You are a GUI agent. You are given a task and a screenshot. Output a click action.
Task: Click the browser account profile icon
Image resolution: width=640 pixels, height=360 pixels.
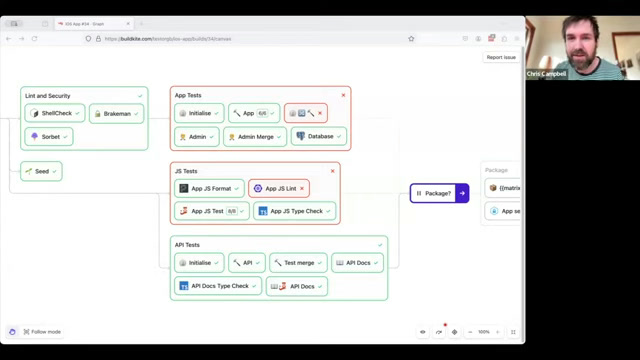(x=478, y=39)
